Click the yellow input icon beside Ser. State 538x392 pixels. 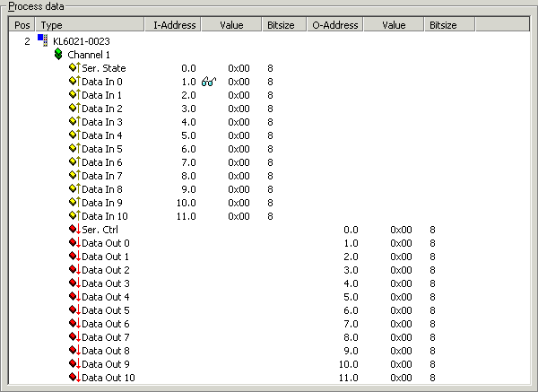point(74,67)
